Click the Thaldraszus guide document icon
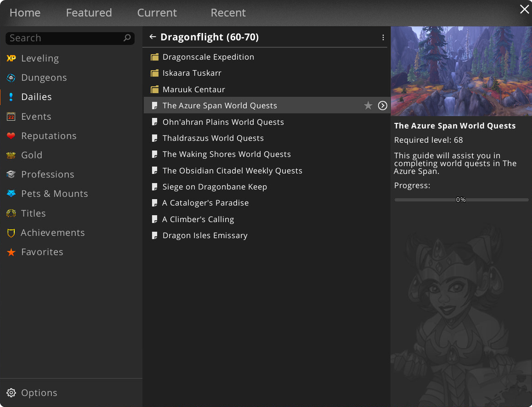The width and height of the screenshot is (532, 407). [155, 138]
